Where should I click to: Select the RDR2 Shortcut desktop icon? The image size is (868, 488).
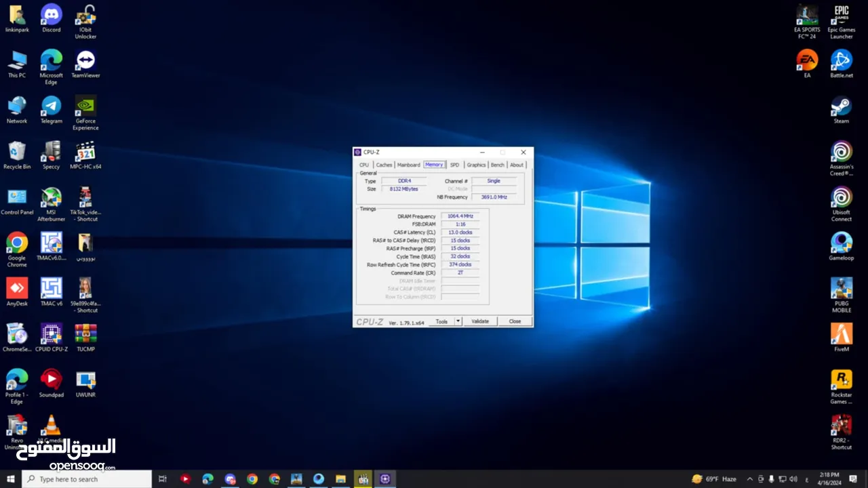click(x=842, y=432)
